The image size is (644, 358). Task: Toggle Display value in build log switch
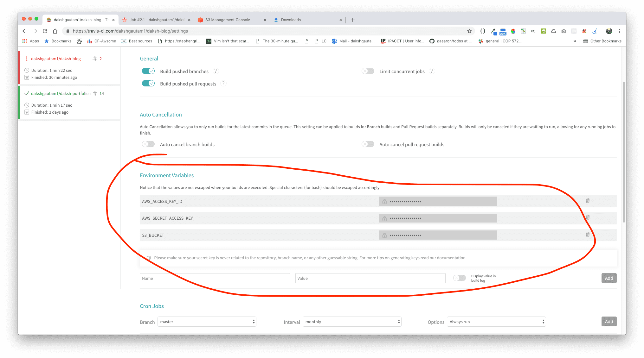[460, 278]
